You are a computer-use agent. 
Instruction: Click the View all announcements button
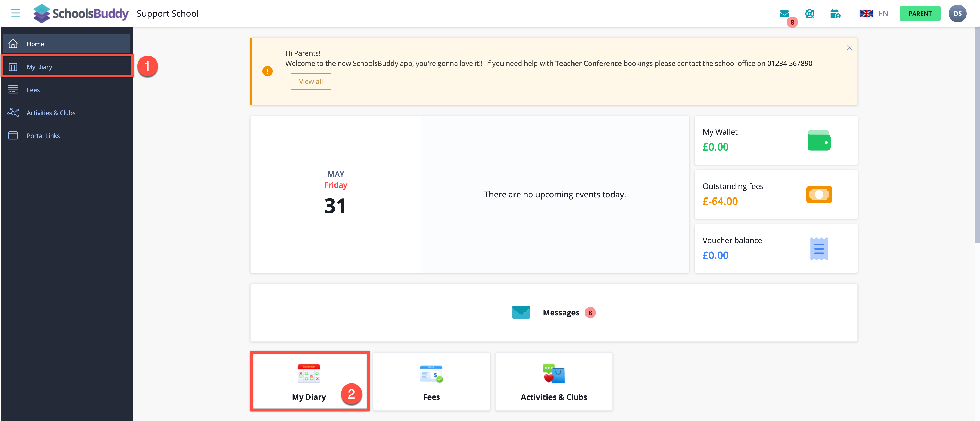310,81
